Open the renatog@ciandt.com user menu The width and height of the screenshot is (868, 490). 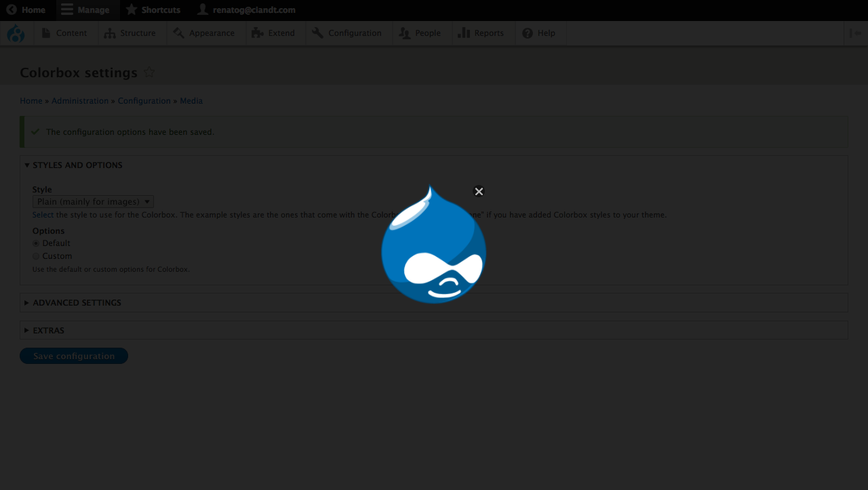pos(247,10)
